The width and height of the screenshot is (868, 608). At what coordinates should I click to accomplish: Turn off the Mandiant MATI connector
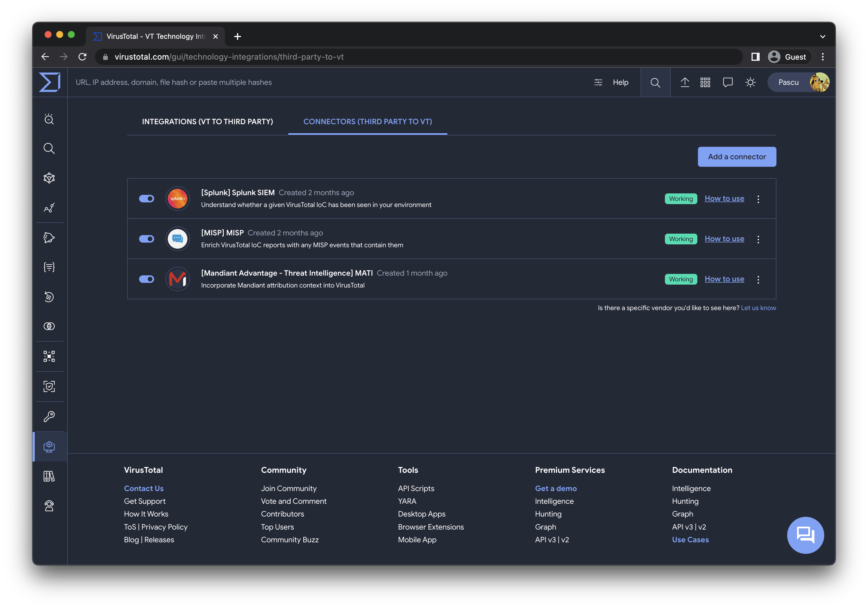coord(147,279)
